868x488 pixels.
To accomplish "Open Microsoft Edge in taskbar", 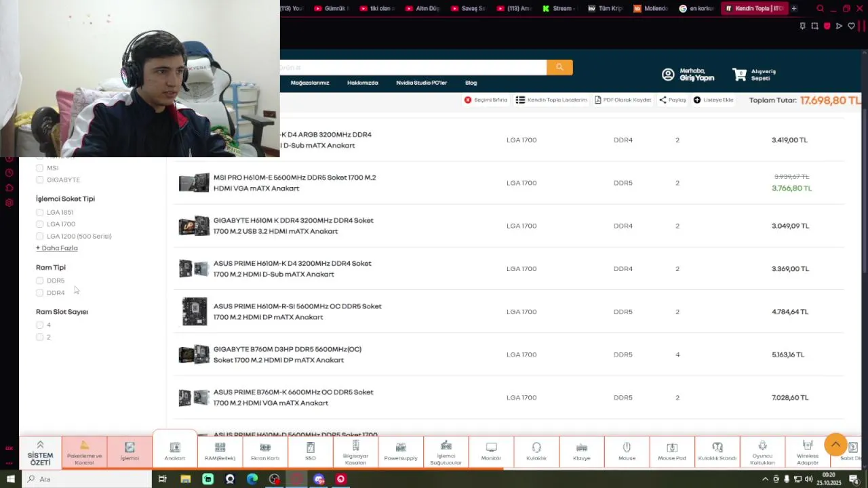I will click(x=252, y=479).
